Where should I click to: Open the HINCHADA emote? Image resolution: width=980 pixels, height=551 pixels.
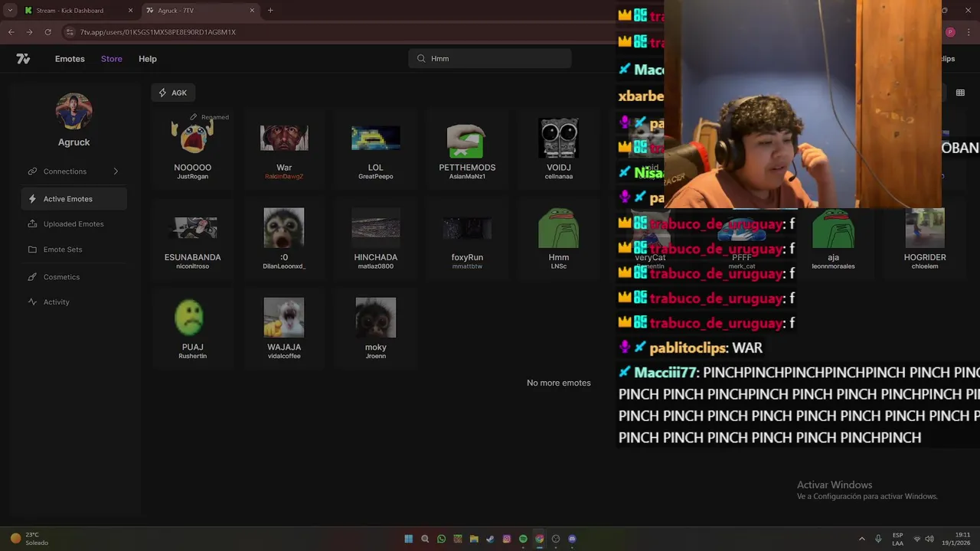(x=376, y=238)
